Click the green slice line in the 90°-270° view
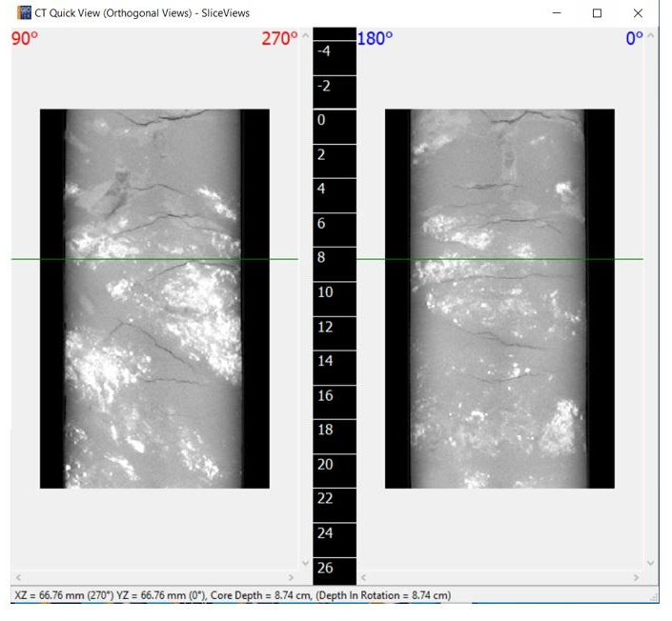This screenshot has width=672, height=621. click(154, 259)
